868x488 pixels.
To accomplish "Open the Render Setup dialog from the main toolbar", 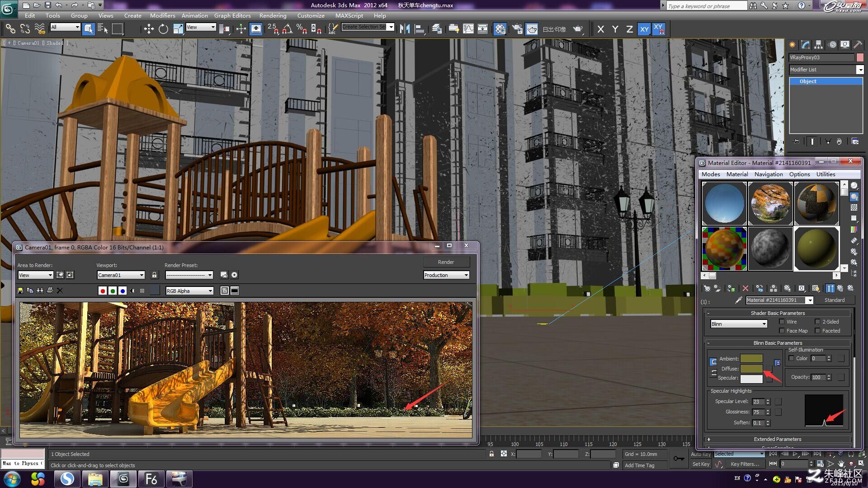I will pyautogui.click(x=517, y=29).
